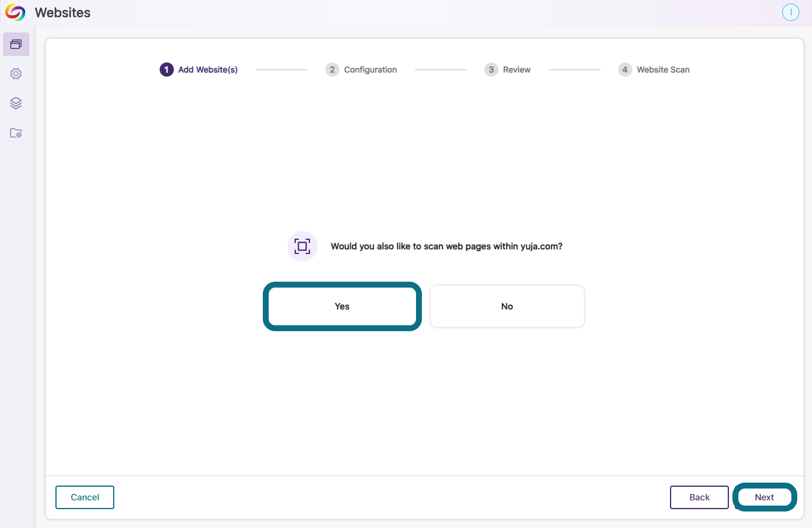
Task: Click the YuJa swirl logo
Action: tap(15, 12)
